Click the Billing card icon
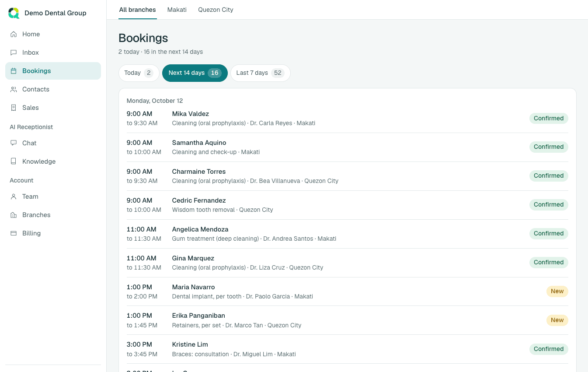This screenshot has width=588, height=372. pyautogui.click(x=14, y=233)
